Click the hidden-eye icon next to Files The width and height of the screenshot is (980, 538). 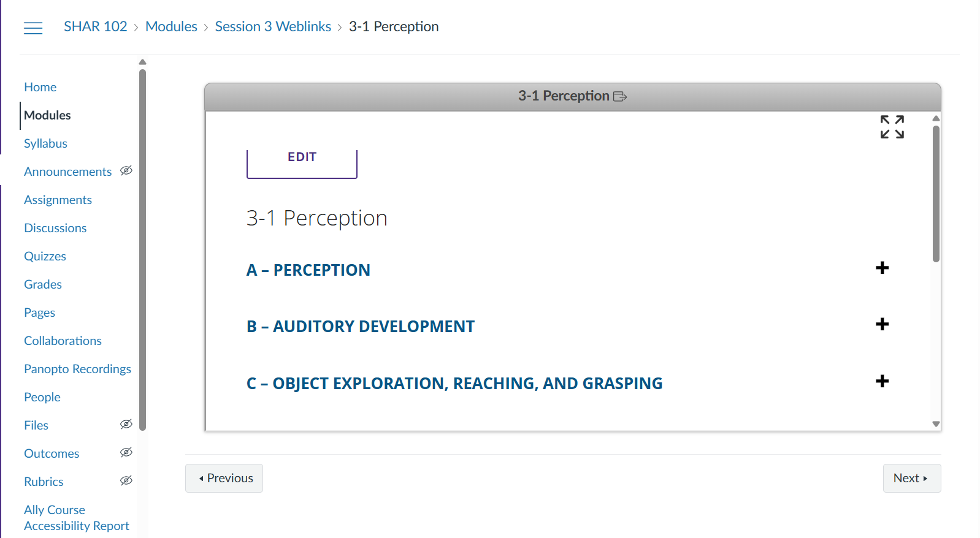click(126, 425)
